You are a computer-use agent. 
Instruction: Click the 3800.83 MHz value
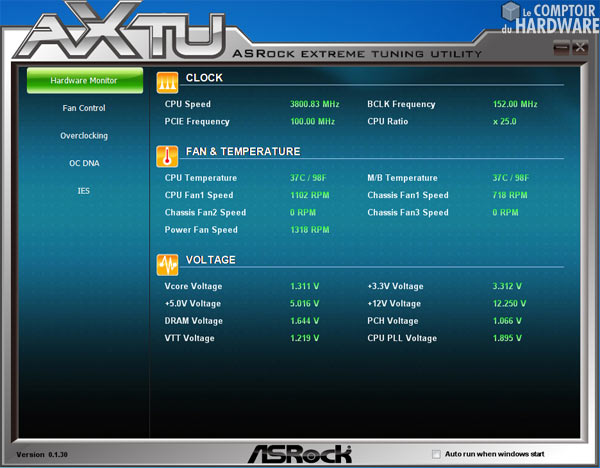[315, 104]
